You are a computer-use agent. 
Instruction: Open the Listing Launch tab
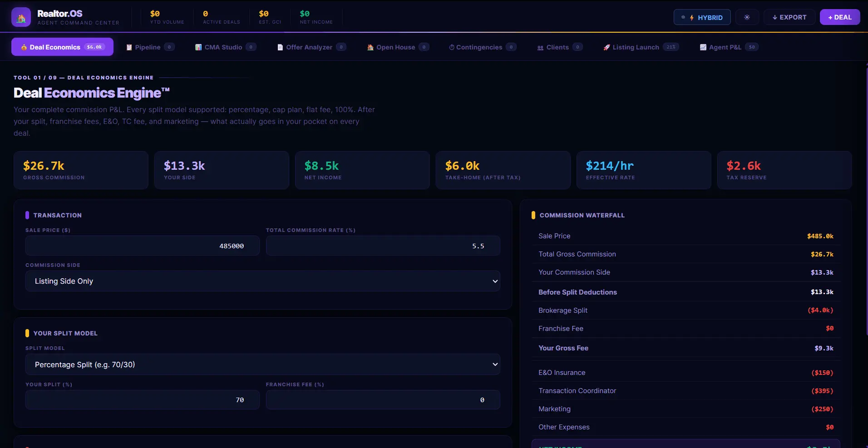[x=641, y=47]
